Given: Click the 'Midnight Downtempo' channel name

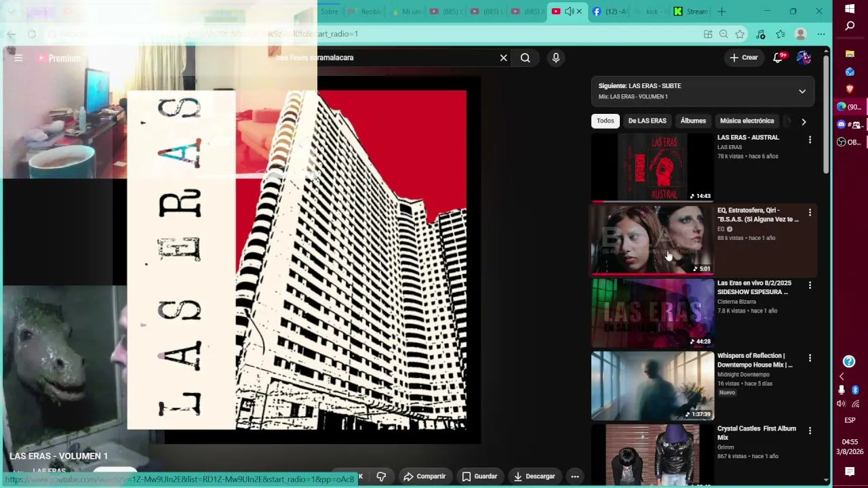Looking at the screenshot, I should pos(743,374).
